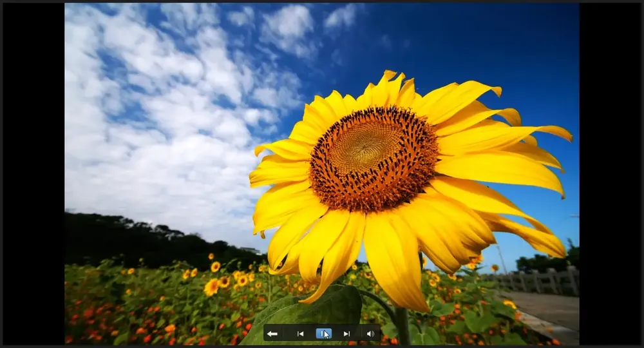Select the skip-backward icon in control bar

(x=300, y=334)
